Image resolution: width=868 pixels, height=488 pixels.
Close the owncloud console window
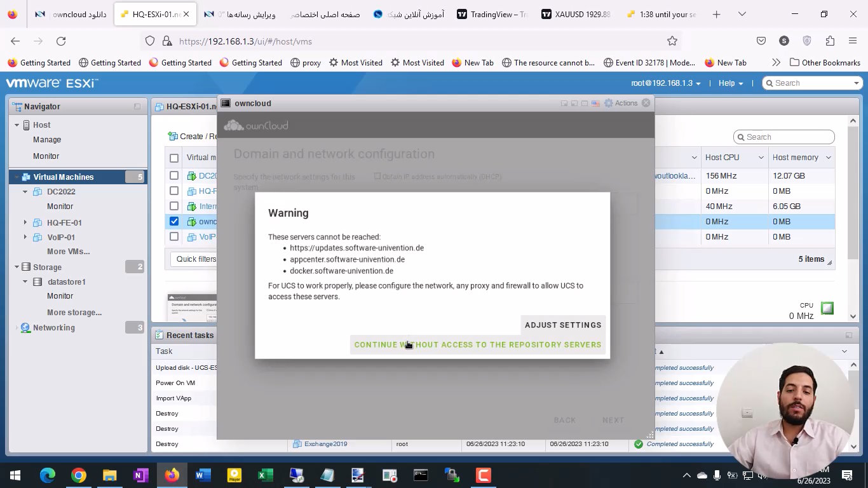[x=646, y=103]
